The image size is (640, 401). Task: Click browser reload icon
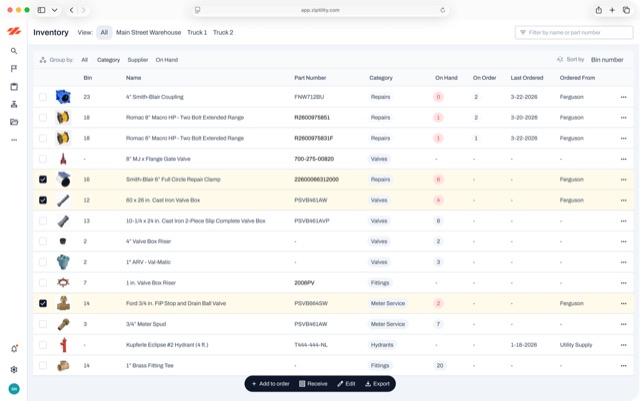(442, 10)
